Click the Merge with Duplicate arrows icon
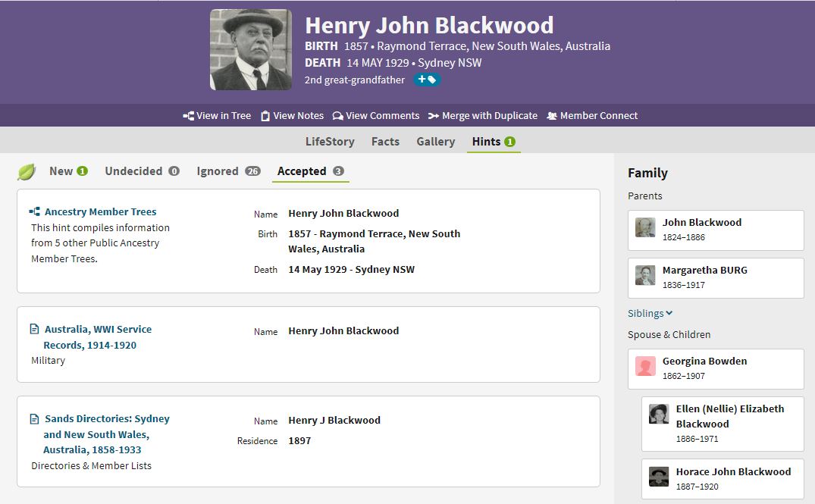This screenshot has width=815, height=504. pyautogui.click(x=433, y=116)
